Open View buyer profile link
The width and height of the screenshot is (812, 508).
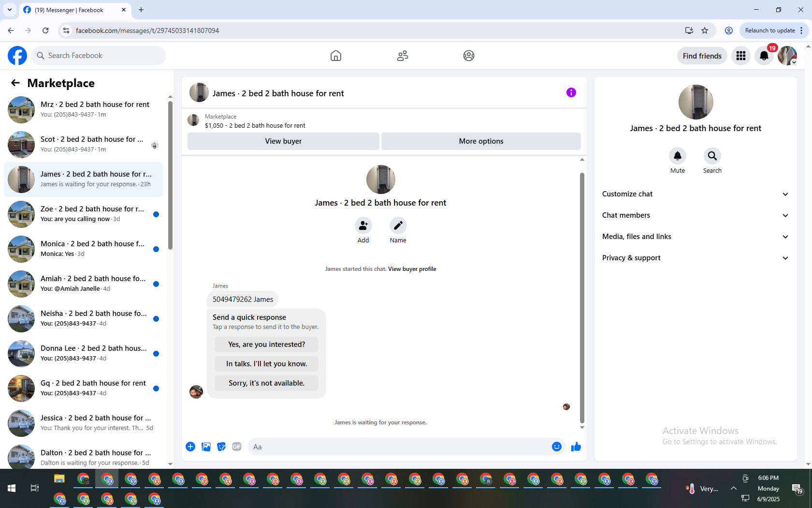coord(412,269)
